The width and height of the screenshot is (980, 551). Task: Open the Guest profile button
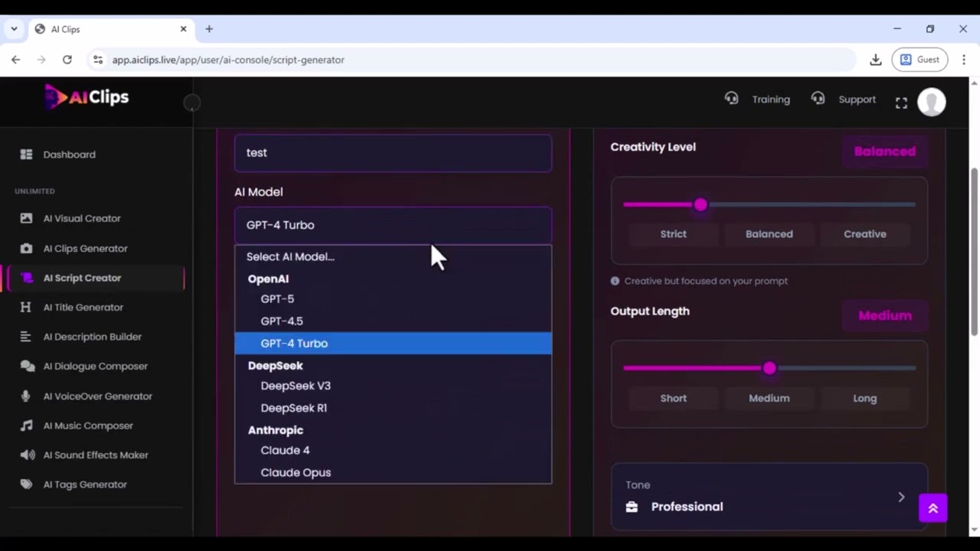point(920,60)
